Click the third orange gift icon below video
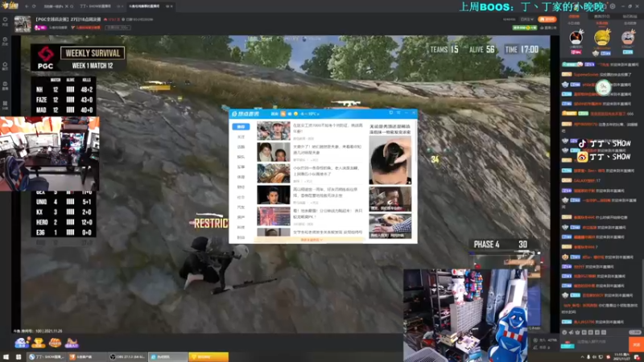Screen dimensions: 644x362 [55, 343]
